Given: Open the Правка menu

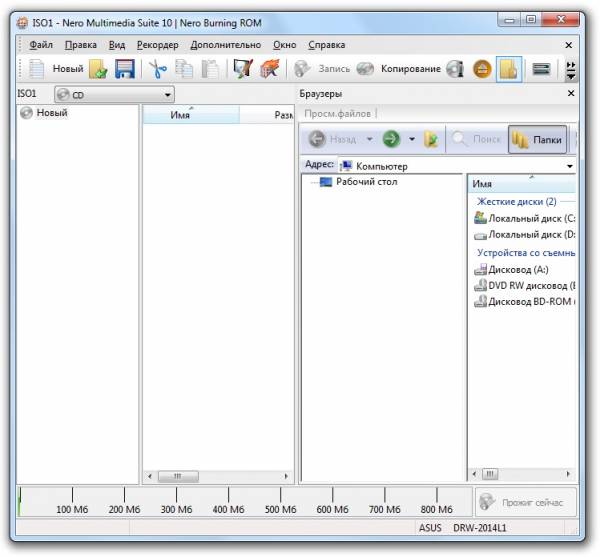Looking at the screenshot, I should [81, 45].
